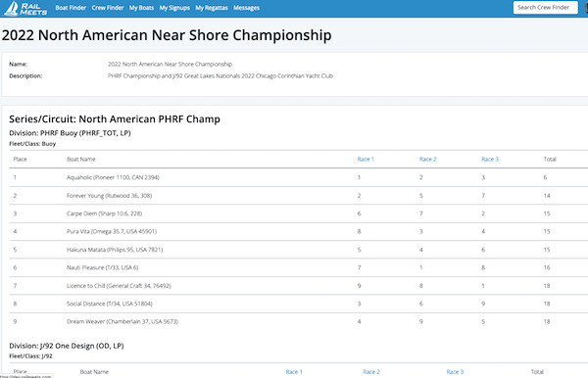This screenshot has width=588, height=378.
Task: Open Race 2 link in PHRF Buoy table
Action: click(x=428, y=160)
